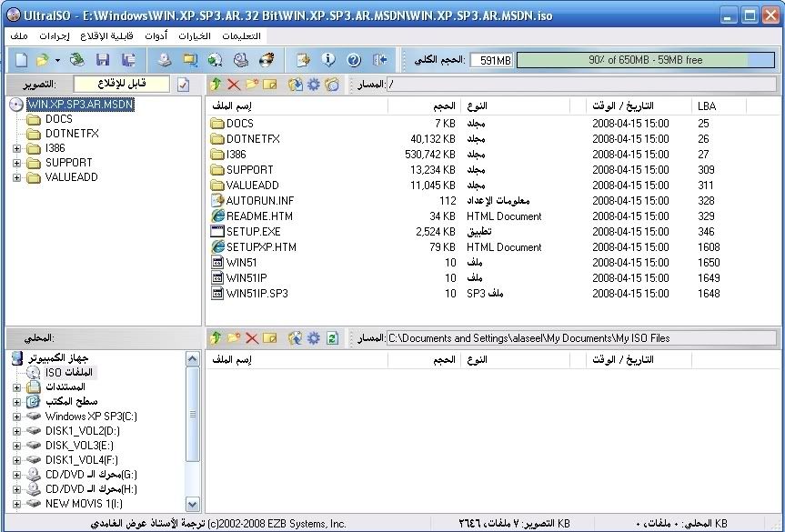Click the document with star icon left of Info

tap(303, 60)
